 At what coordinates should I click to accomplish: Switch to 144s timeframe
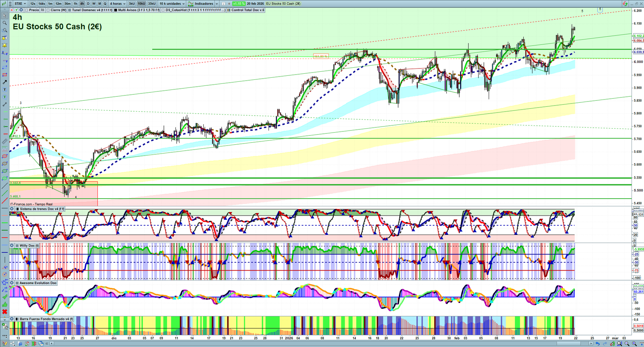click(x=42, y=4)
